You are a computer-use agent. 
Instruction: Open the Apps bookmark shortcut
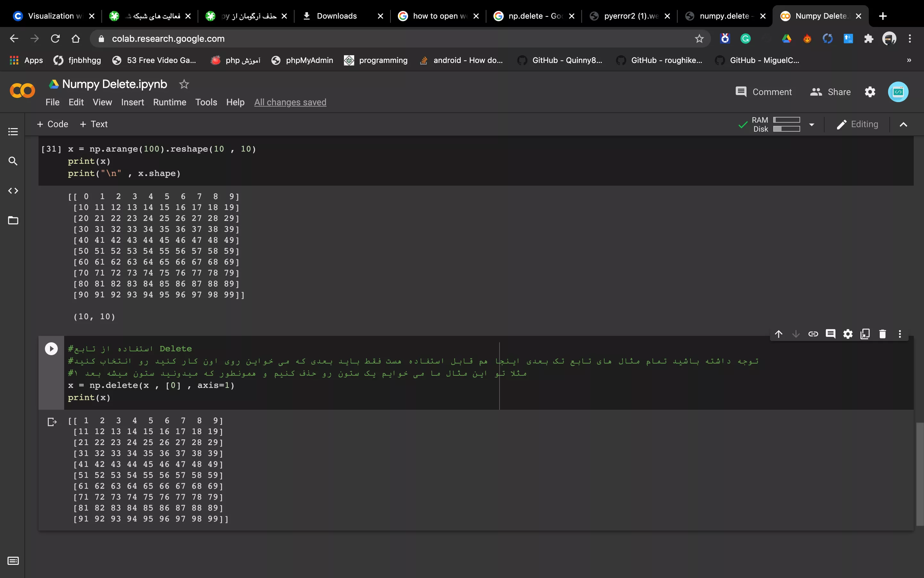[26, 60]
